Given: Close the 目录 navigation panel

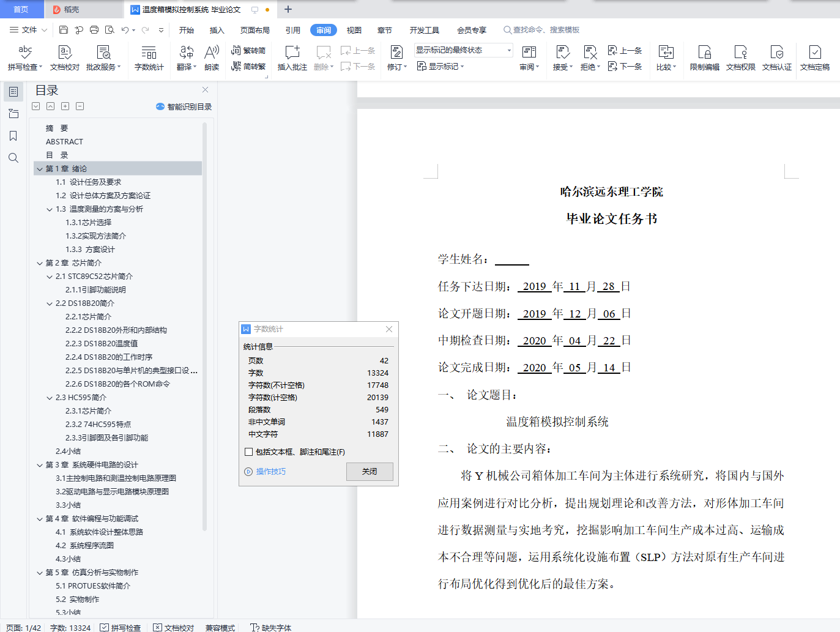Looking at the screenshot, I should pyautogui.click(x=206, y=90).
